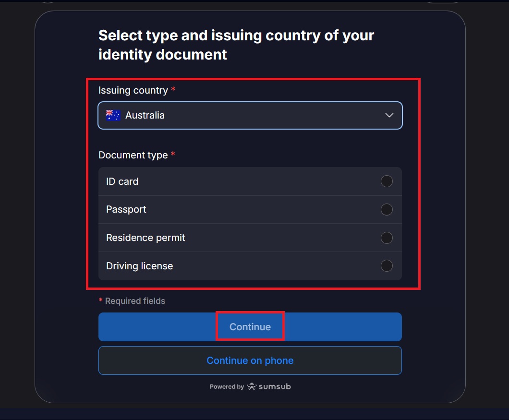Expand the country list using the chevron
Screen dimensions: 509x420
389,115
